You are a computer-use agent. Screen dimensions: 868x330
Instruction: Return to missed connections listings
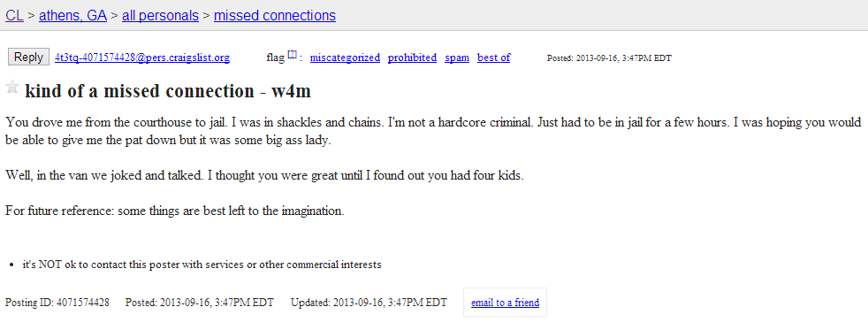[x=275, y=16]
